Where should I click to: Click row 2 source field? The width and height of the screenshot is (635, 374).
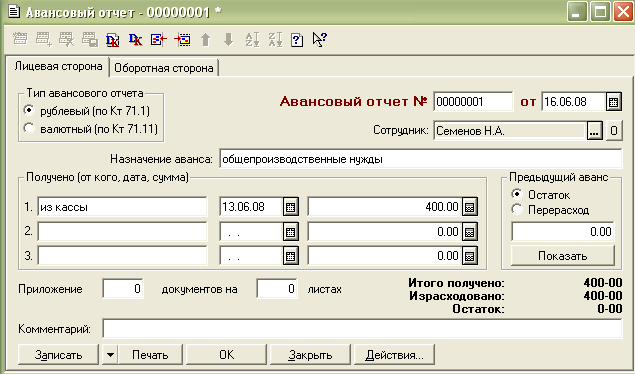122,232
